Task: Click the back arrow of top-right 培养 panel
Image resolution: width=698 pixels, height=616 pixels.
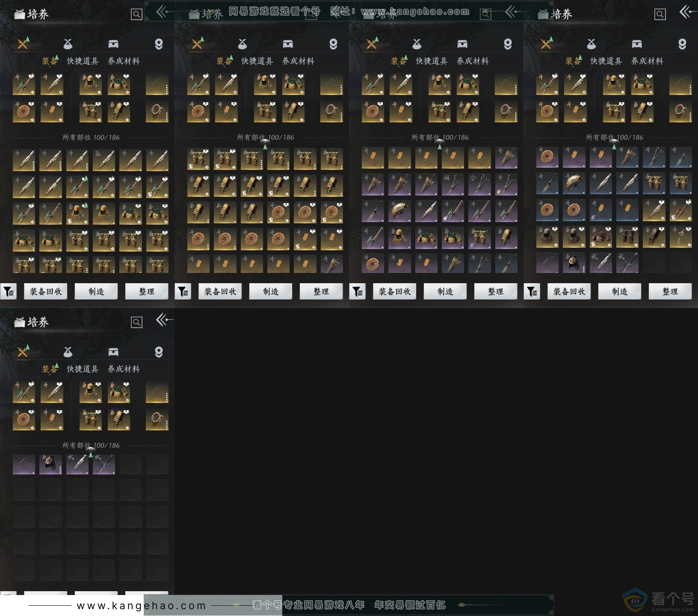Action: [688, 12]
